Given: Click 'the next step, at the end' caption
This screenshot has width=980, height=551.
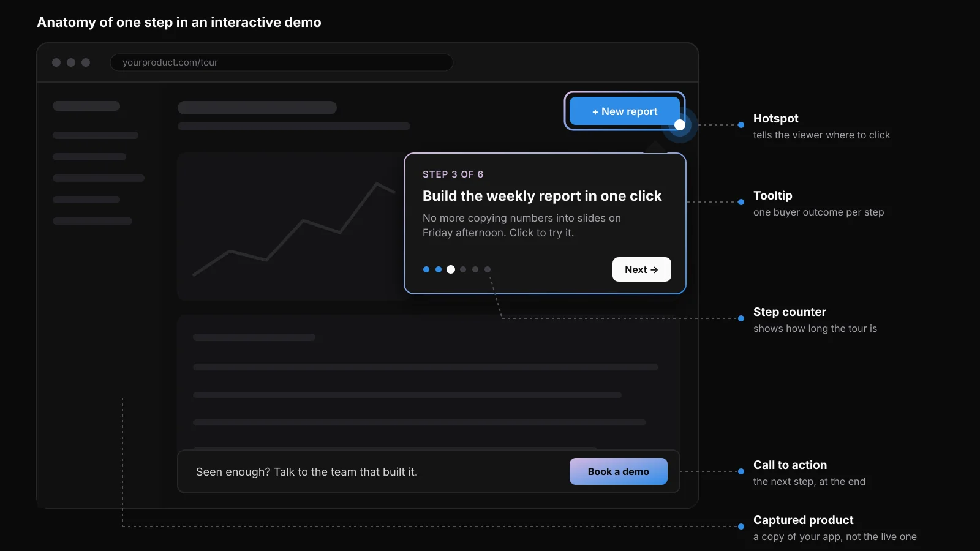Looking at the screenshot, I should [x=809, y=481].
